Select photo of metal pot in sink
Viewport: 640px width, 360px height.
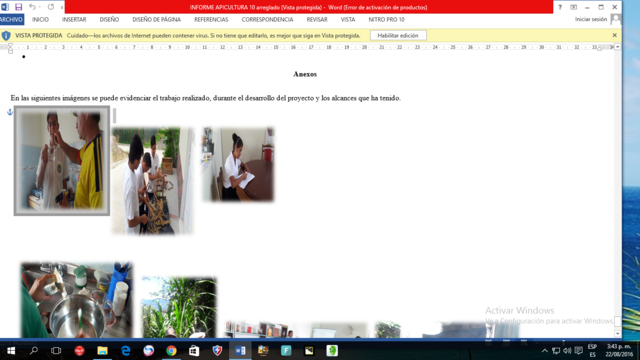(77, 300)
